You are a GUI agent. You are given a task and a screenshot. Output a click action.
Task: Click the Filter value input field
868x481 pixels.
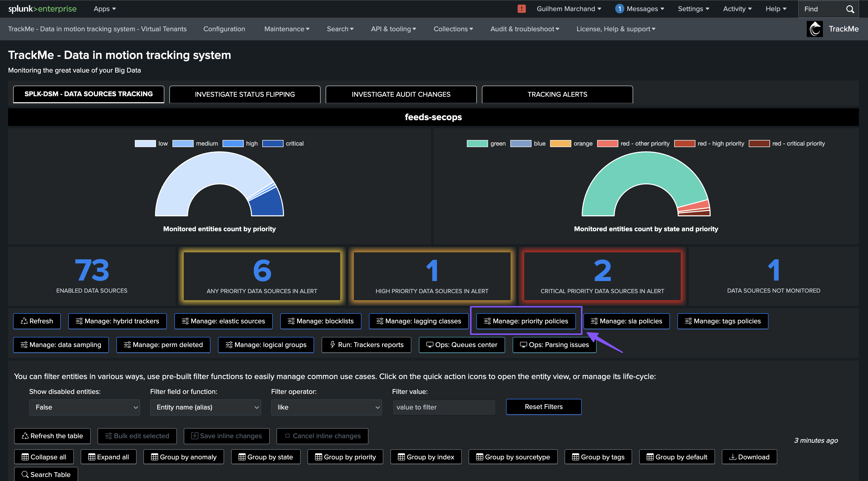[444, 407]
